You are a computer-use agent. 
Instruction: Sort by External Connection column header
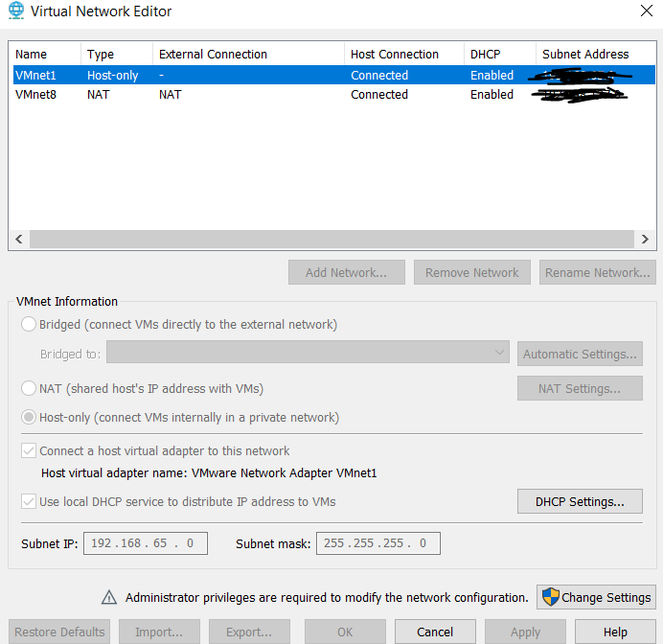249,54
